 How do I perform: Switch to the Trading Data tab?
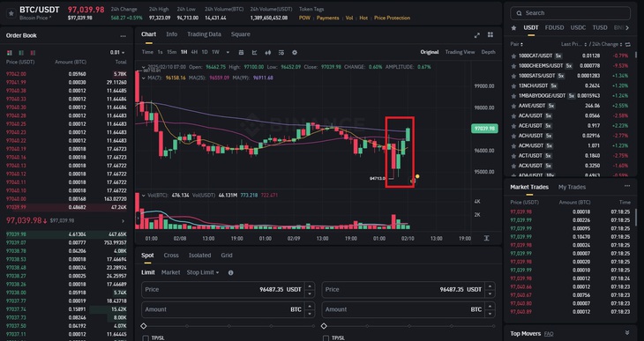204,34
